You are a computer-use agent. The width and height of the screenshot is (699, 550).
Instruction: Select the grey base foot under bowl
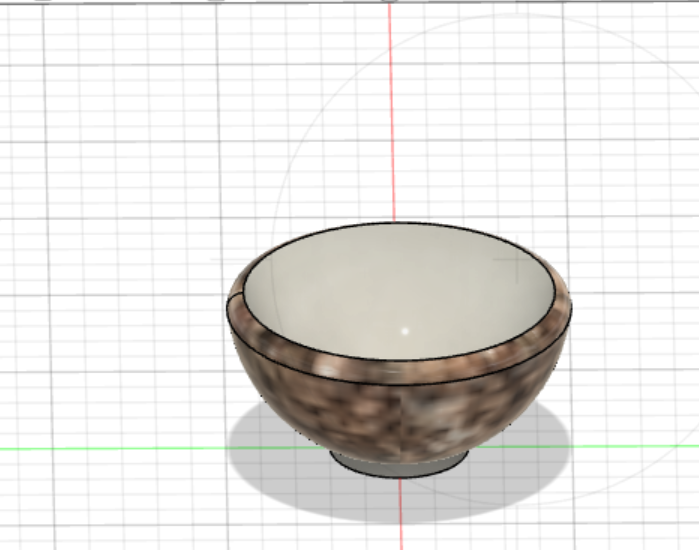click(399, 469)
